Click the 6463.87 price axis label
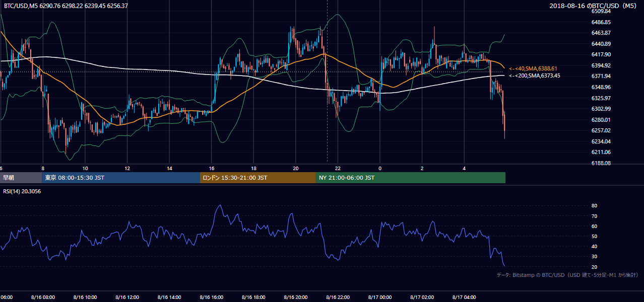644x302 pixels. (x=601, y=33)
